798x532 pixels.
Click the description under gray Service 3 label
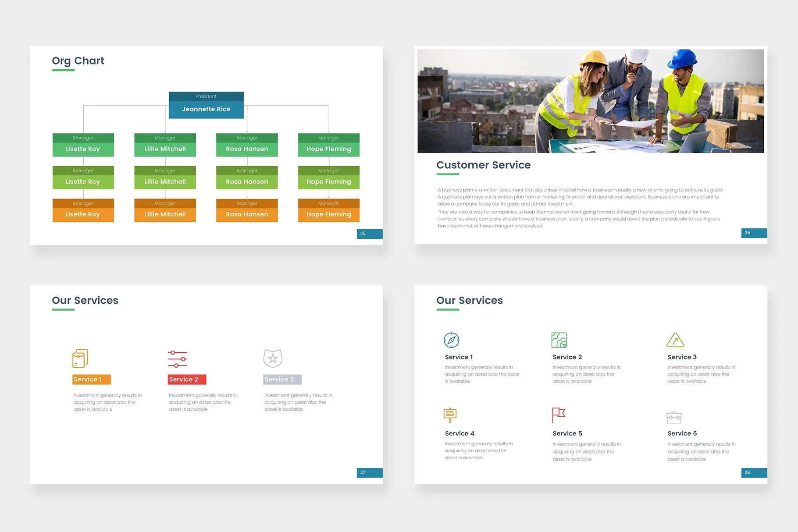tap(298, 402)
